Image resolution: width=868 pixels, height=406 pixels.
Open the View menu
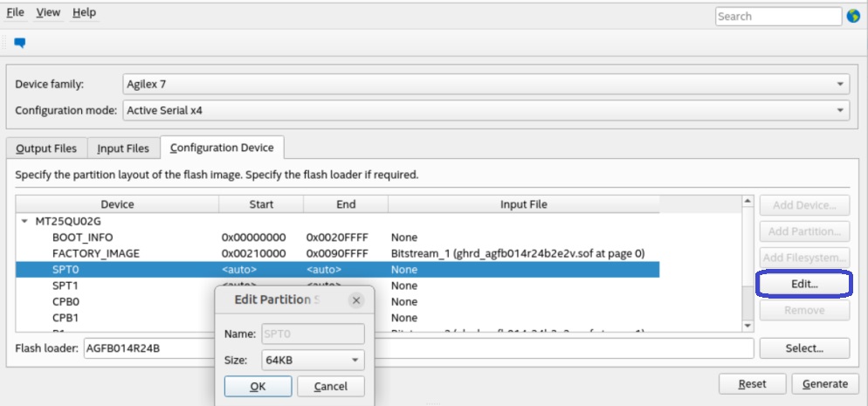tap(48, 13)
